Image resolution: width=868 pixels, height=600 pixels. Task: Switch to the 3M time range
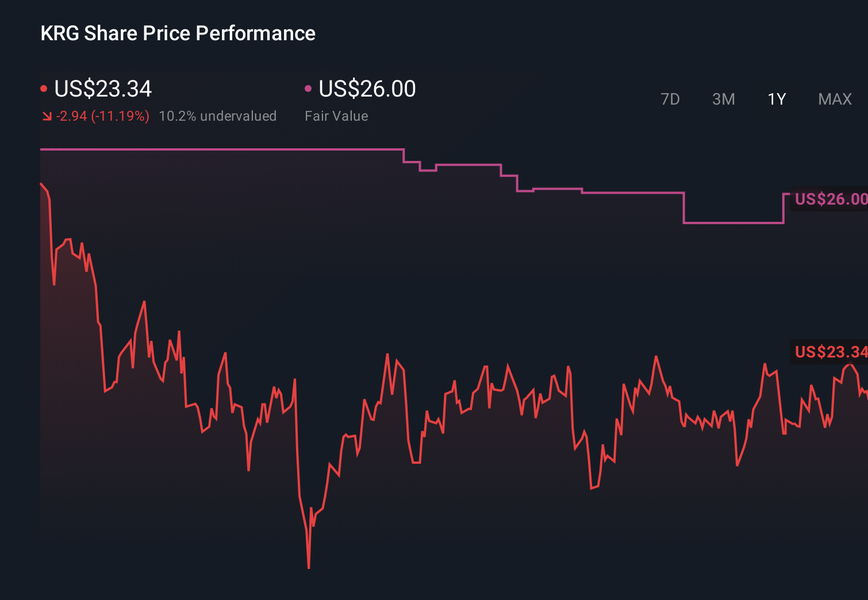[x=723, y=99]
